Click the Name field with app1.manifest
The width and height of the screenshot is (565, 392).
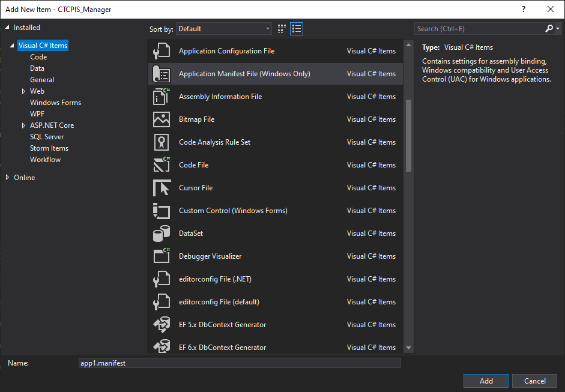click(240, 363)
